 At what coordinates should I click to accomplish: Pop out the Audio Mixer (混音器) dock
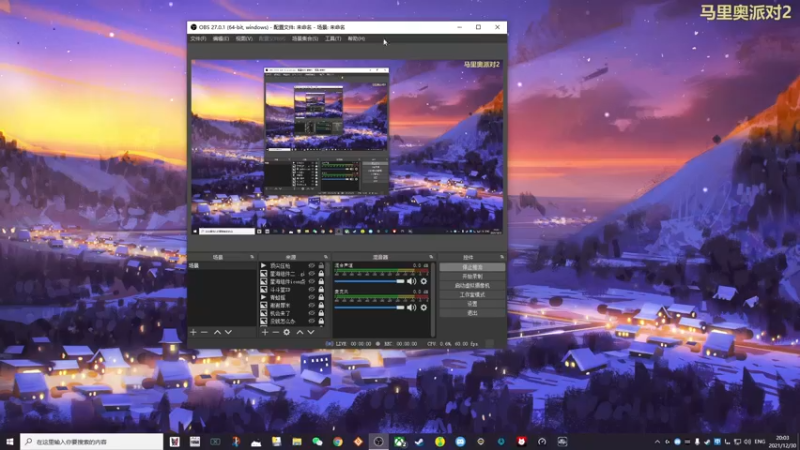[x=431, y=257]
